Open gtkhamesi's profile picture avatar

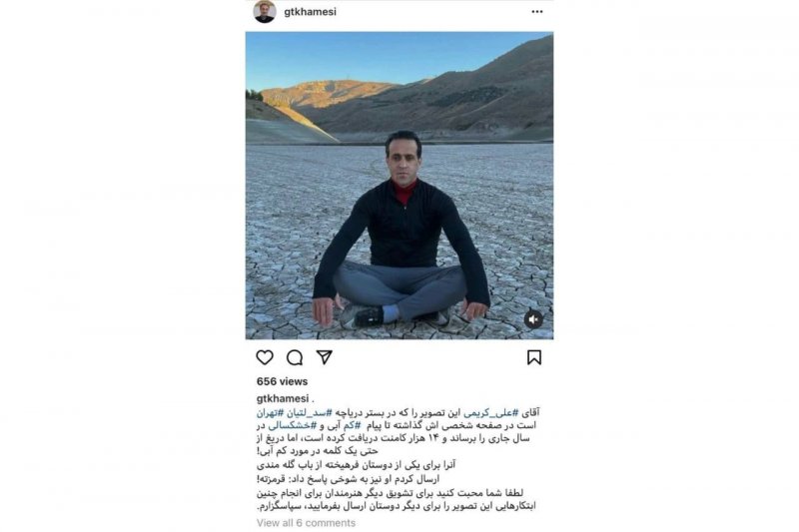pyautogui.click(x=265, y=11)
